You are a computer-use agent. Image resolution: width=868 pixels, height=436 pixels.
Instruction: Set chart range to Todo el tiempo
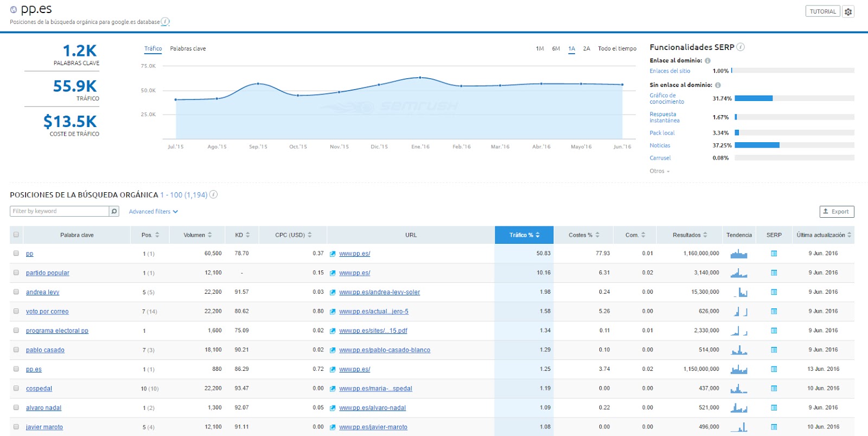pos(617,49)
